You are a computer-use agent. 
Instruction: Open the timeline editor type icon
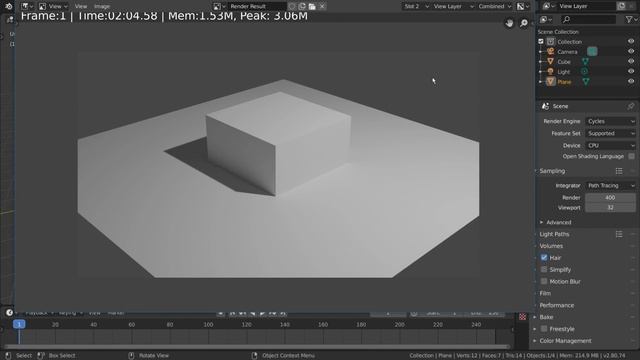coord(9,313)
